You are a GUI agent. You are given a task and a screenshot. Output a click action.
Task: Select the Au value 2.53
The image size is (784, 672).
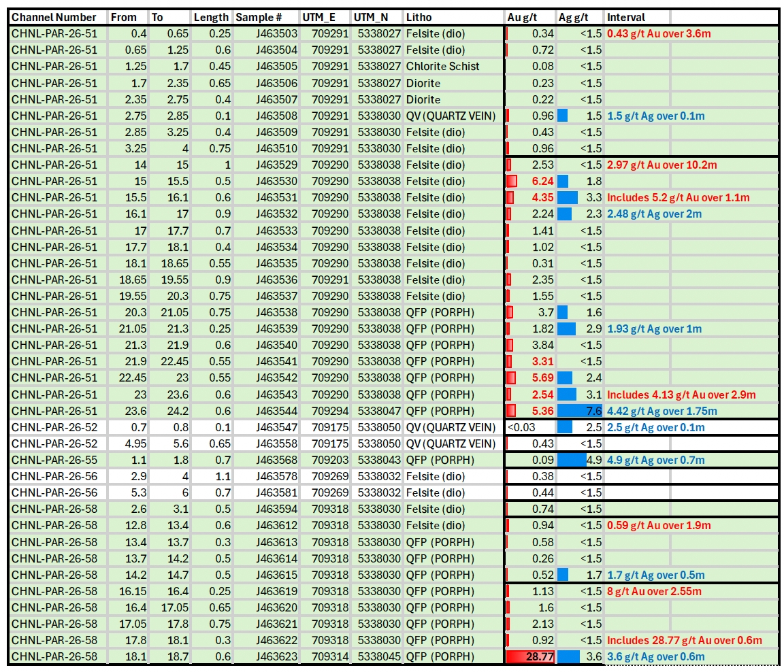tap(542, 165)
